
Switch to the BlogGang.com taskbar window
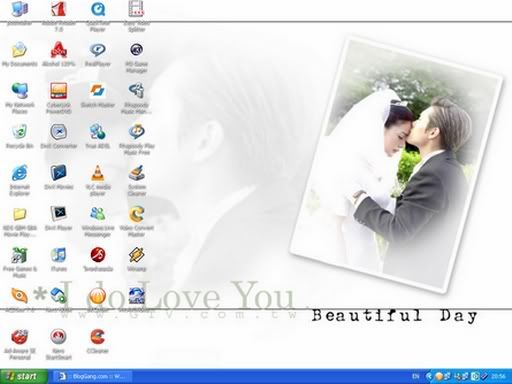coord(93,377)
